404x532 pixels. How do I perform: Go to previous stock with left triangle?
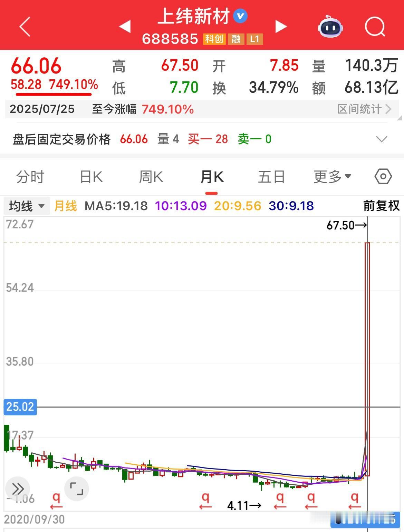pyautogui.click(x=125, y=26)
